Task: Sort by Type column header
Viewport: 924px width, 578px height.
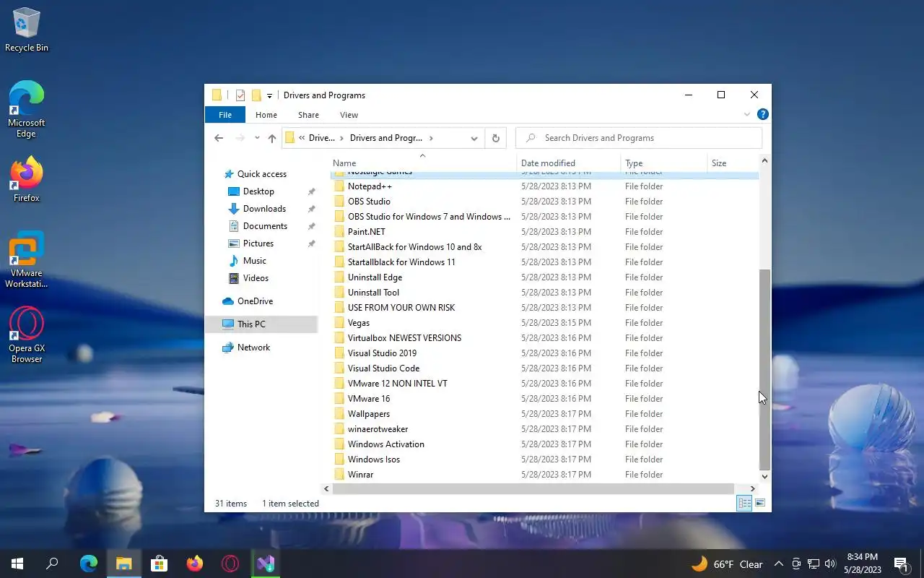Action: point(664,163)
